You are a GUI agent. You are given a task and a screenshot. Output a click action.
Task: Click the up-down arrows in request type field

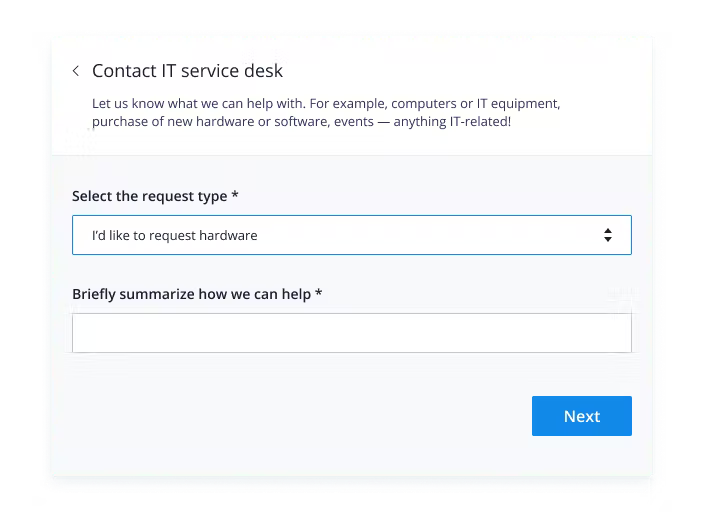coord(607,235)
